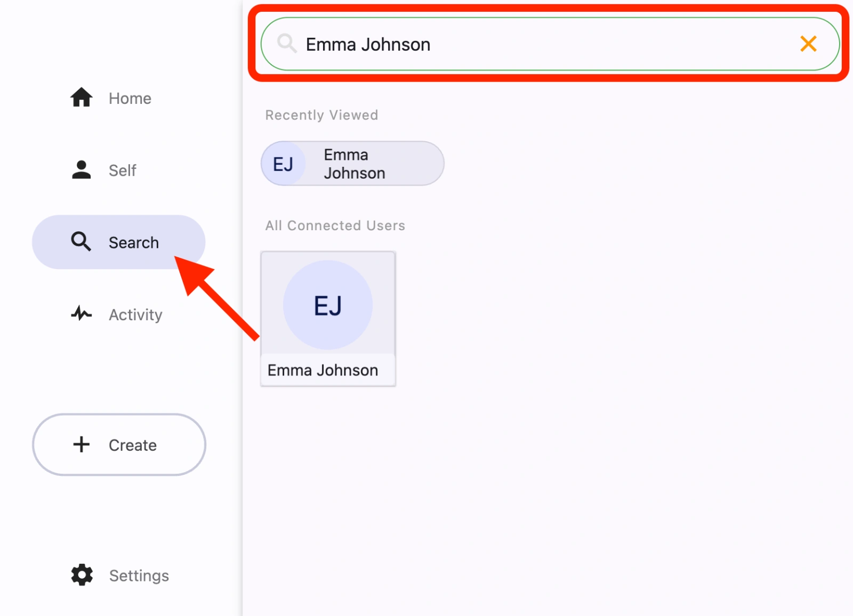Screen dimensions: 853x616
Task: Click the Activity pulse icon
Action: coord(82,313)
